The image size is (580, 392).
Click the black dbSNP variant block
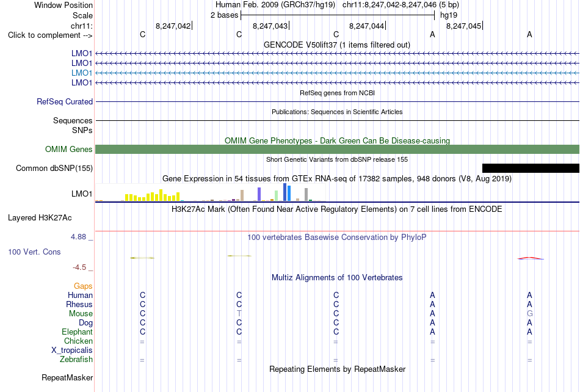[x=531, y=169]
